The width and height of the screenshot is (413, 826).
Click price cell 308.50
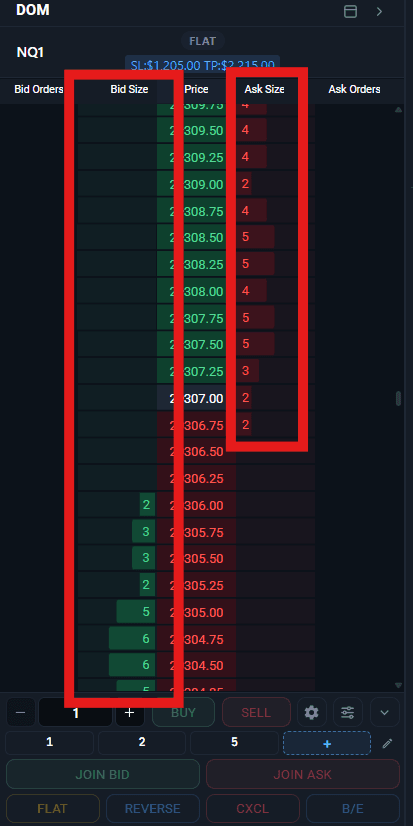point(196,238)
